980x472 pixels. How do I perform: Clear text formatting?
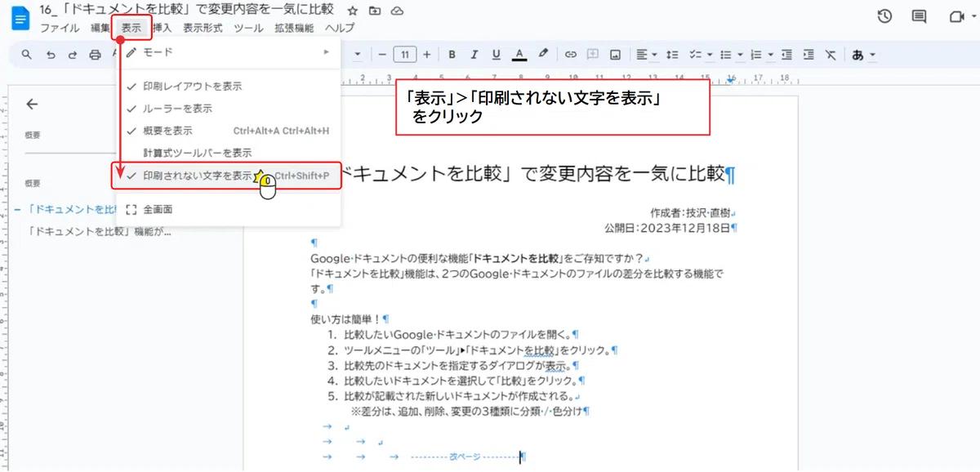(x=830, y=55)
